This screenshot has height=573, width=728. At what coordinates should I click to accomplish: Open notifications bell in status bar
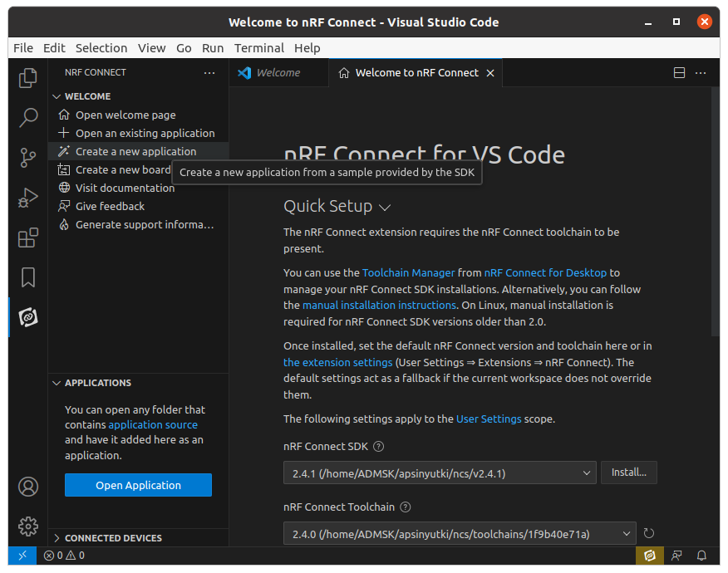[x=701, y=556]
